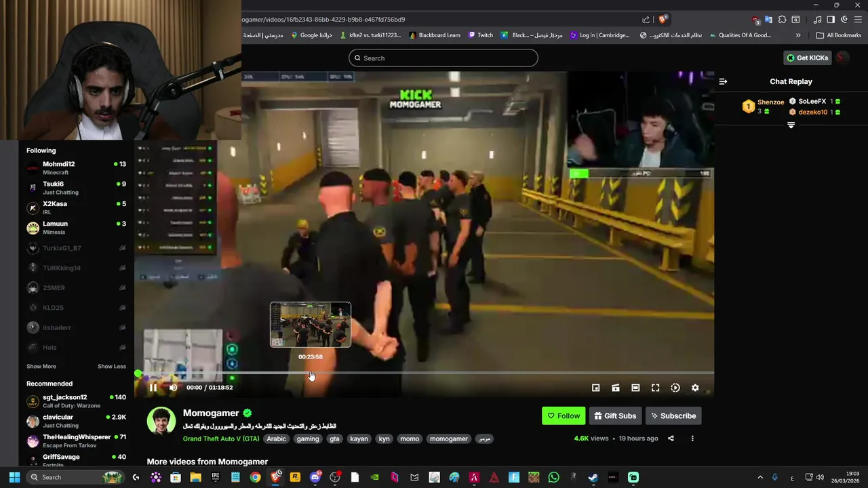Collapse the Chat Replay panel

coord(723,81)
